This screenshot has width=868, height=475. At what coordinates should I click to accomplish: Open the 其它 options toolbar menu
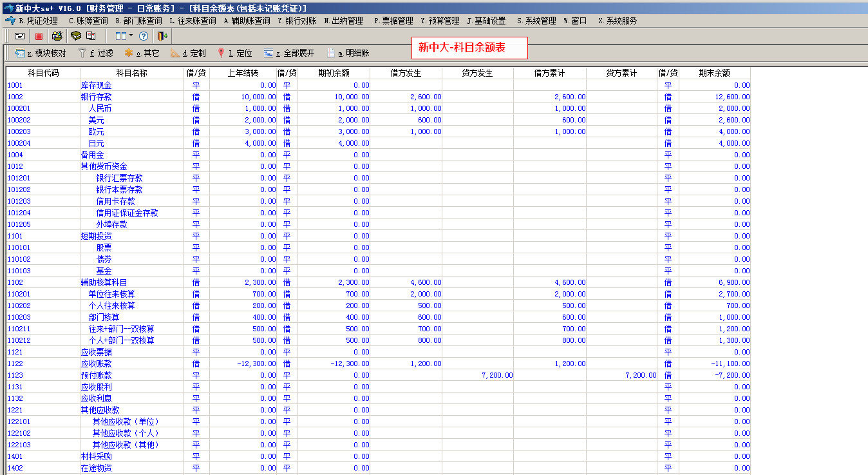tap(142, 53)
